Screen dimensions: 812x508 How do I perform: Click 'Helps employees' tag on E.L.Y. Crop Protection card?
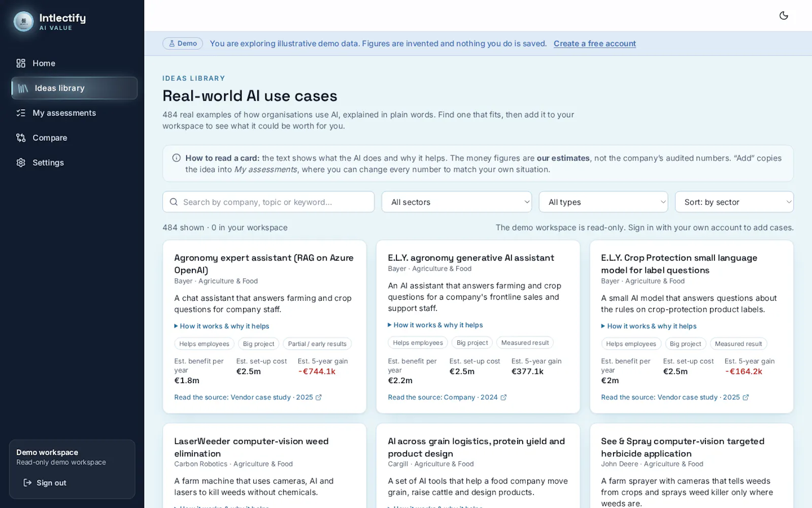pyautogui.click(x=631, y=344)
